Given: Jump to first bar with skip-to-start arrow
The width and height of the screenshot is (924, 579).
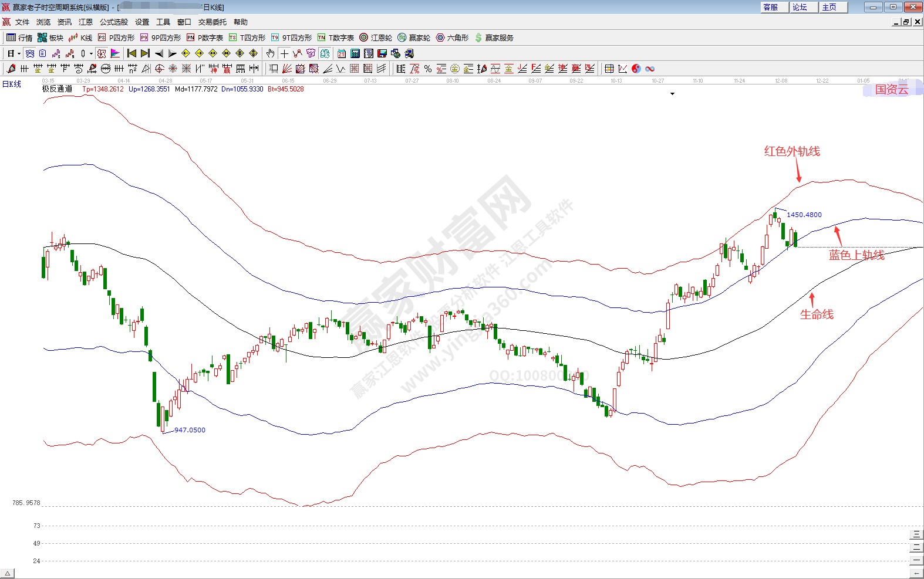Looking at the screenshot, I should pos(132,53).
